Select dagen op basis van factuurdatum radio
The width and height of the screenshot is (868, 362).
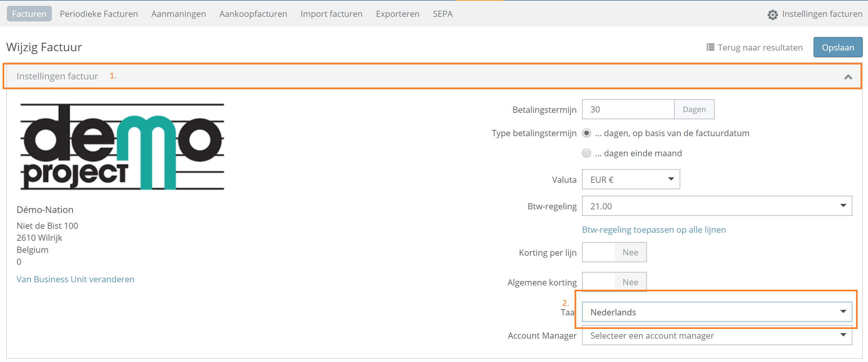[x=586, y=133]
